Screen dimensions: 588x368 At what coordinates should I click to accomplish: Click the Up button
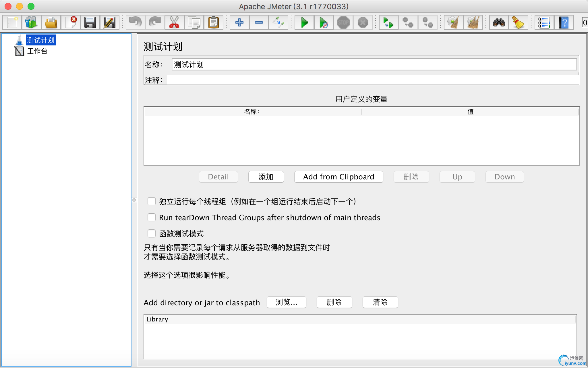(x=457, y=177)
